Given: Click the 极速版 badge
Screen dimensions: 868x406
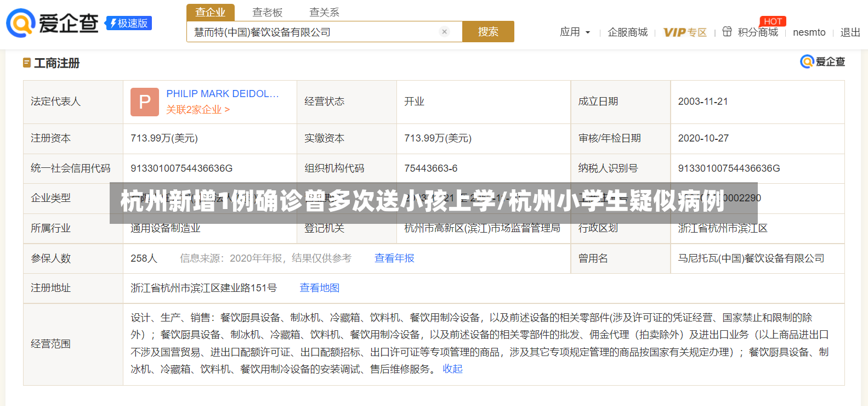Looking at the screenshot, I should pos(129,23).
